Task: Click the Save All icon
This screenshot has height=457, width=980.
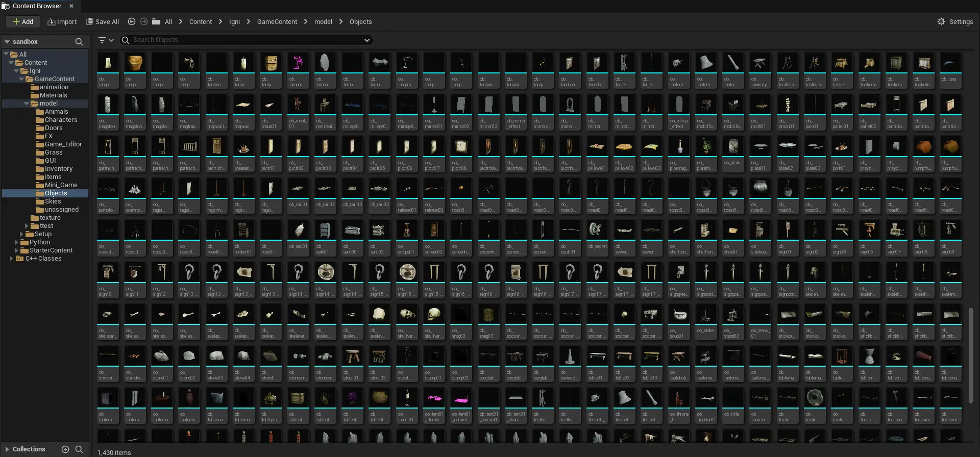Action: [90, 21]
